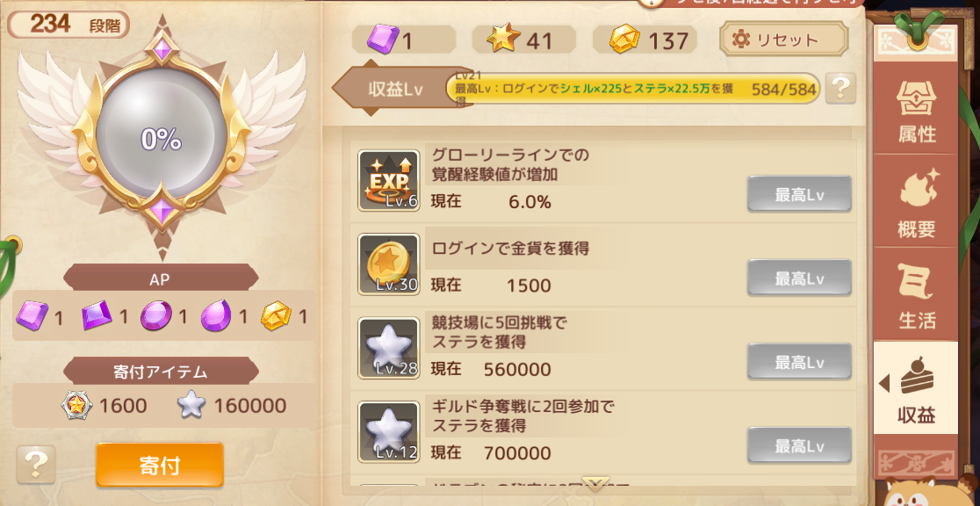
Task: Switch to the 生活 tab
Action: 916,294
